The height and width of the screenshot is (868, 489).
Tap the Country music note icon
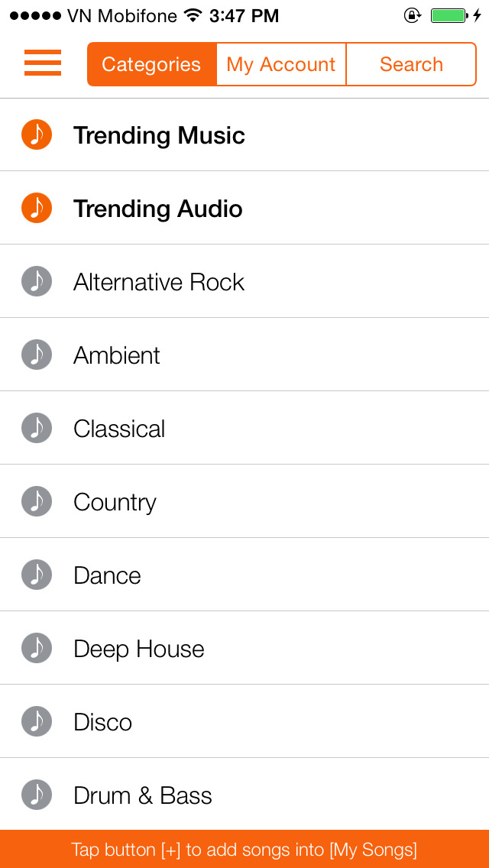pos(37,501)
